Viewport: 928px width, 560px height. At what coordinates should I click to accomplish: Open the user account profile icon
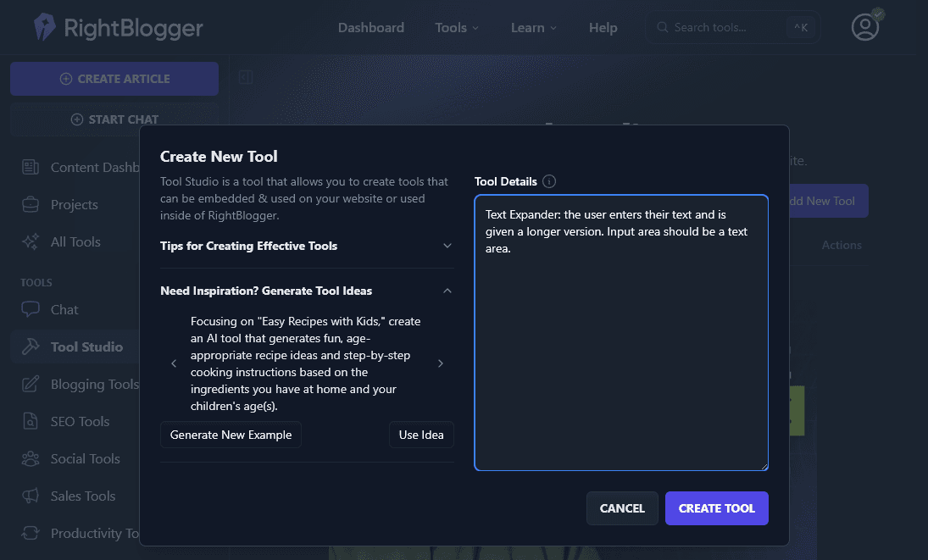coord(865,27)
